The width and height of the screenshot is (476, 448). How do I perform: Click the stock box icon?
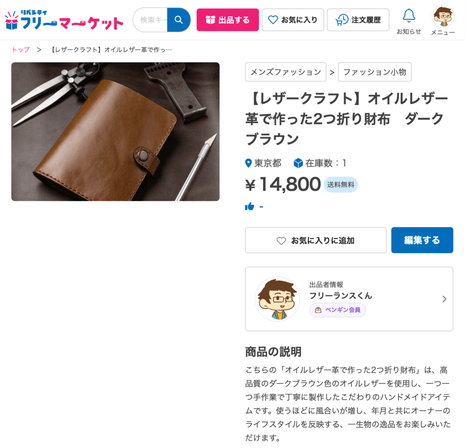point(298,163)
